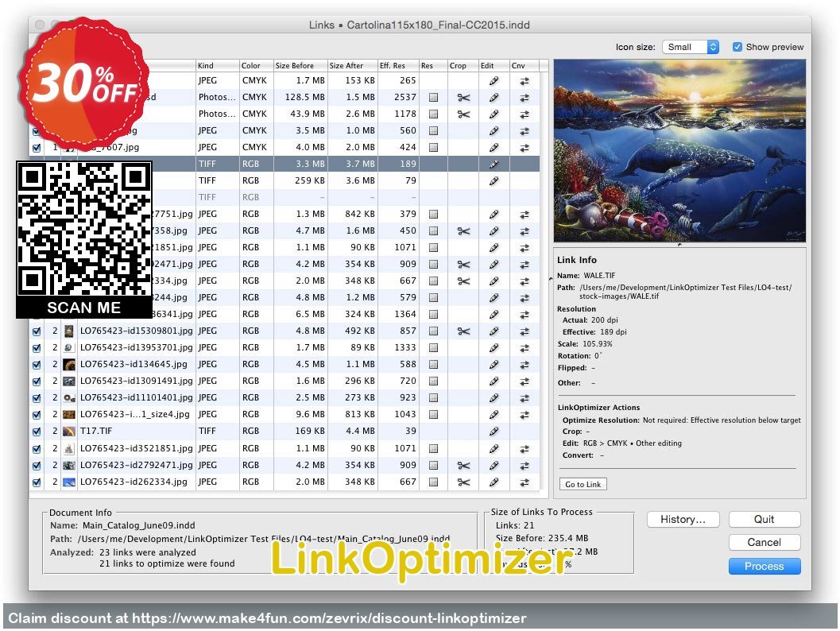The image size is (840, 631).
Task: Click the crop scissors in the 43.9 MB row
Action: (463, 114)
